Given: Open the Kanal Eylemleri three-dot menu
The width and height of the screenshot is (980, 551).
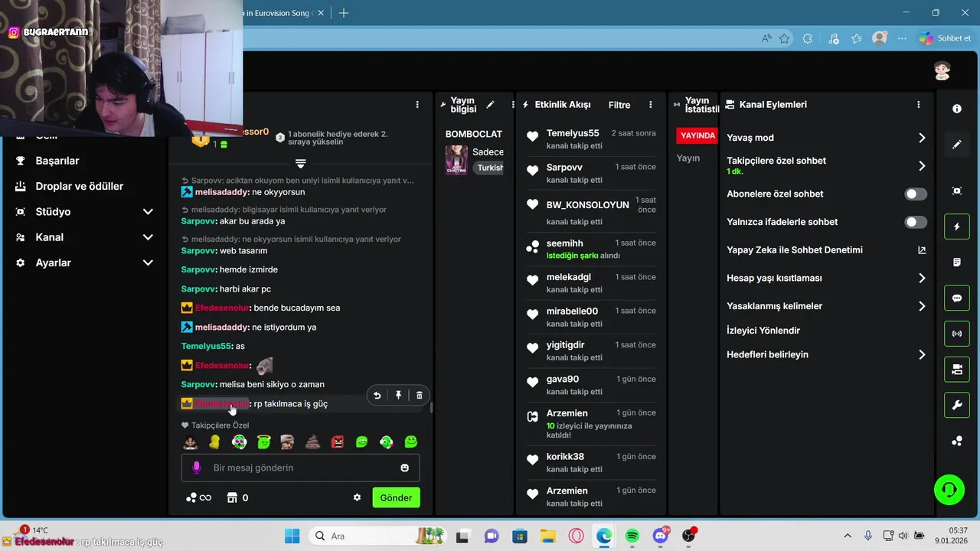Looking at the screenshot, I should click(919, 105).
